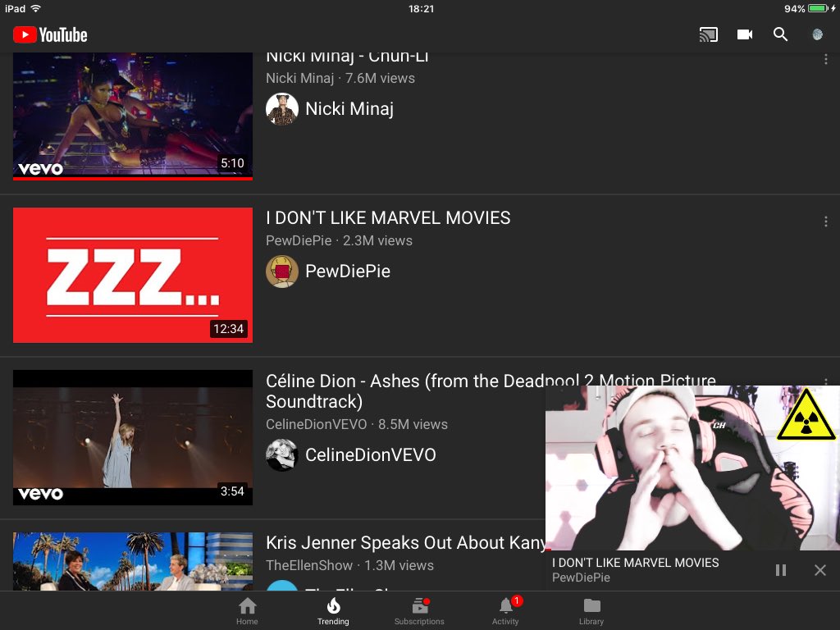Open the Cast to device icon

tap(708, 34)
